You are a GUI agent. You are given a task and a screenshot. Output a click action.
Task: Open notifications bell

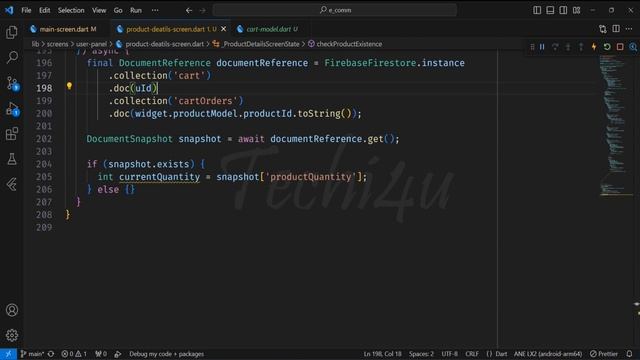629,354
